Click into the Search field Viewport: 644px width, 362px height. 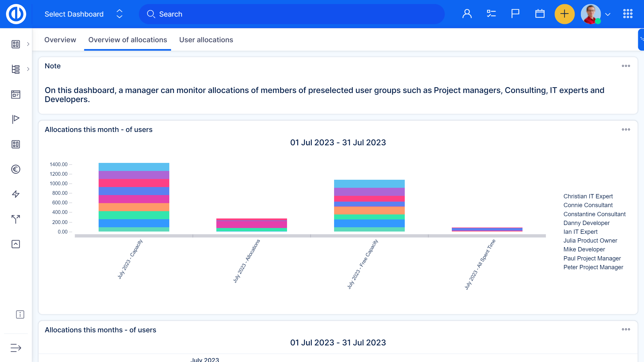(292, 14)
